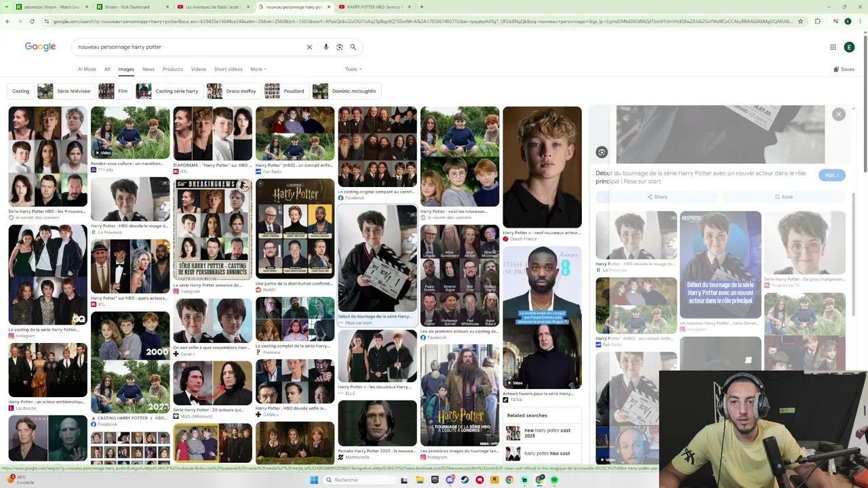Apply the Film filter chip
Viewport: 868px width, 488px height.
tap(115, 91)
